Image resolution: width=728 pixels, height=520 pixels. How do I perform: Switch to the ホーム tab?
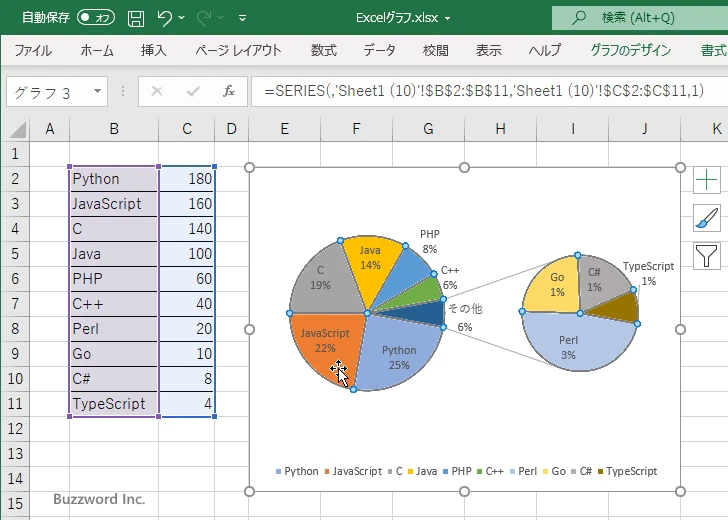[97, 50]
